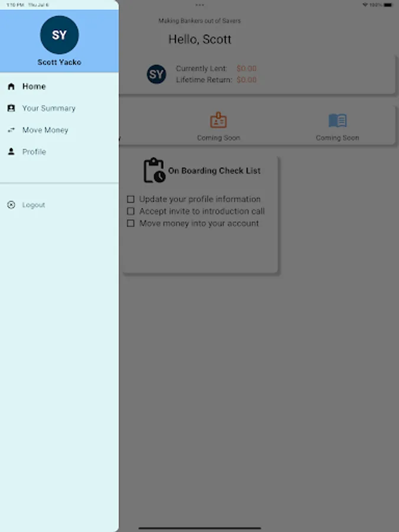Tap the SY avatar in drawer header
The width and height of the screenshot is (399, 532).
[59, 35]
